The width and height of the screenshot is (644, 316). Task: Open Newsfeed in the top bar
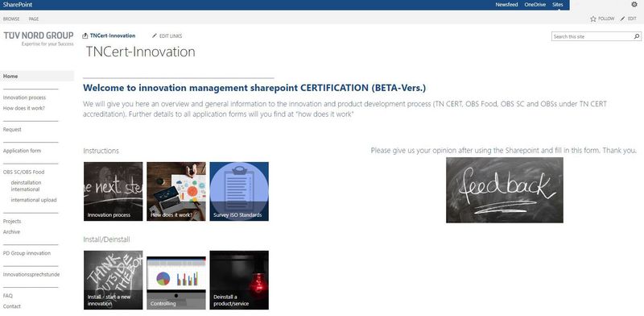(x=506, y=5)
